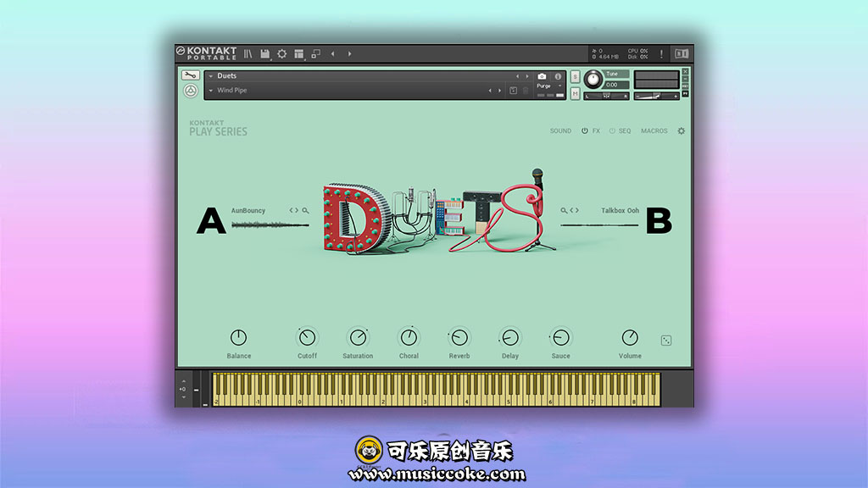Search sounds for layer B
Screen dimensions: 868x488
pyautogui.click(x=564, y=210)
